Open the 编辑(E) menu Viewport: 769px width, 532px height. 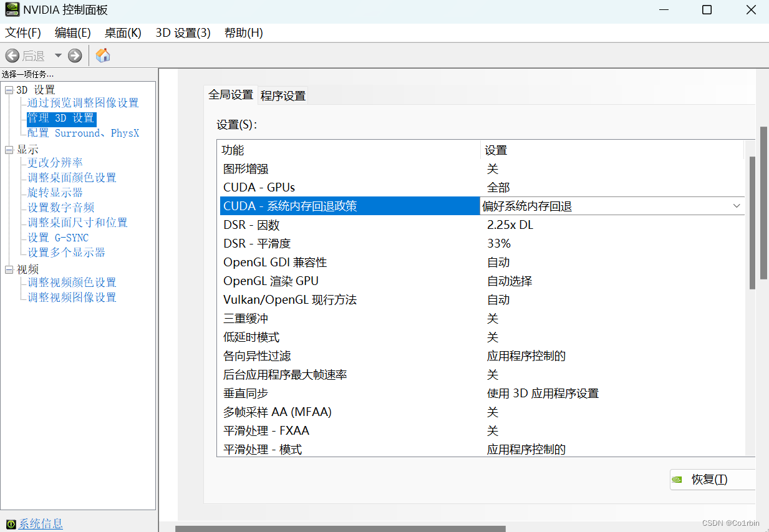(73, 33)
